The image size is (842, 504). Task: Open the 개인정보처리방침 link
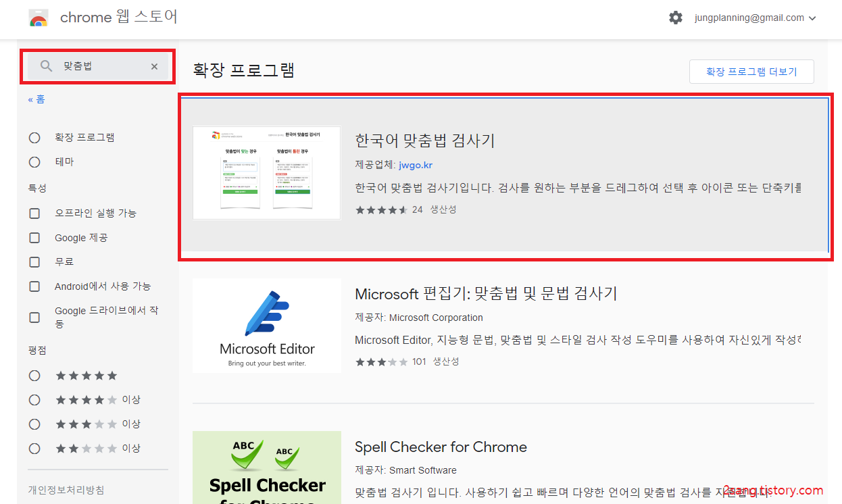(66, 490)
